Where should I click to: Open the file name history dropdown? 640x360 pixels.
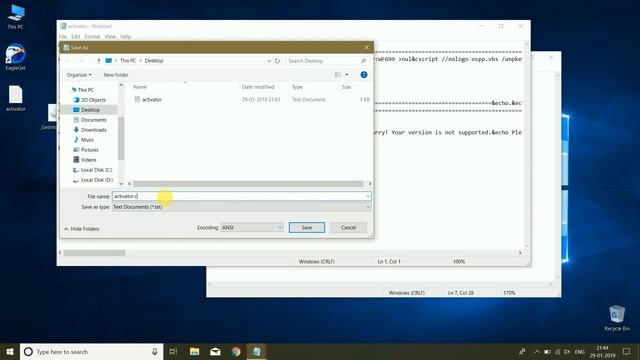pos(367,196)
